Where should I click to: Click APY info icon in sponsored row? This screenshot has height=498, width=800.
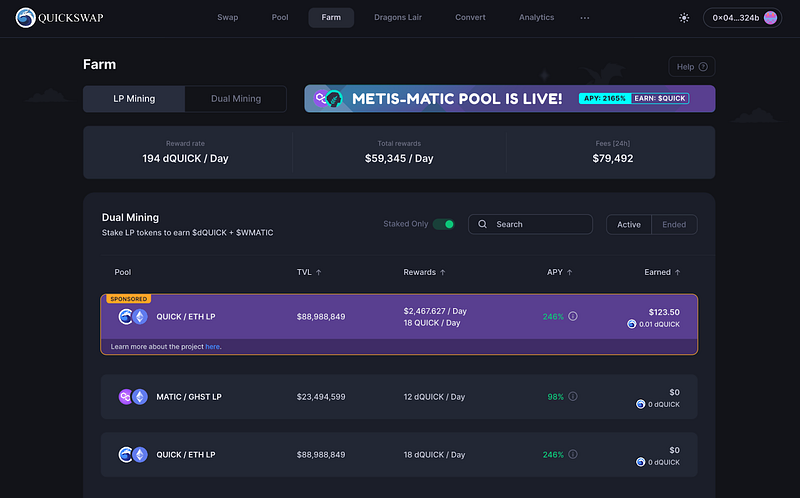pos(573,316)
